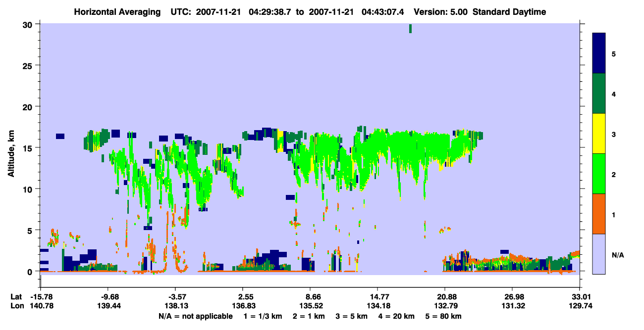
Task: Click the altitude tick label 25
Action: point(29,66)
